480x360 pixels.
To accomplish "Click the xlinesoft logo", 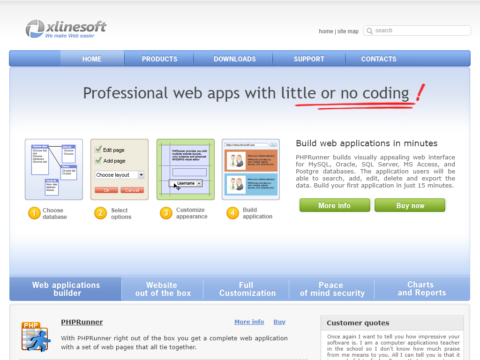I will (66, 29).
